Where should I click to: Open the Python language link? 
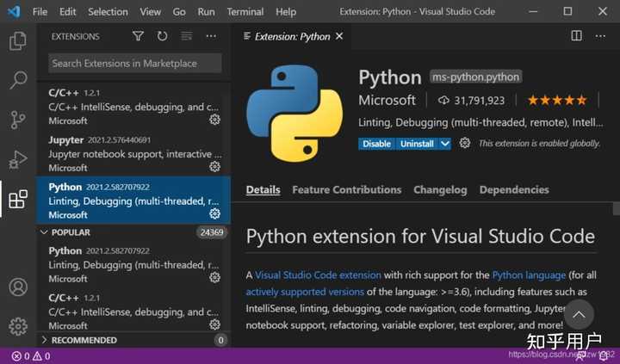[x=529, y=275]
